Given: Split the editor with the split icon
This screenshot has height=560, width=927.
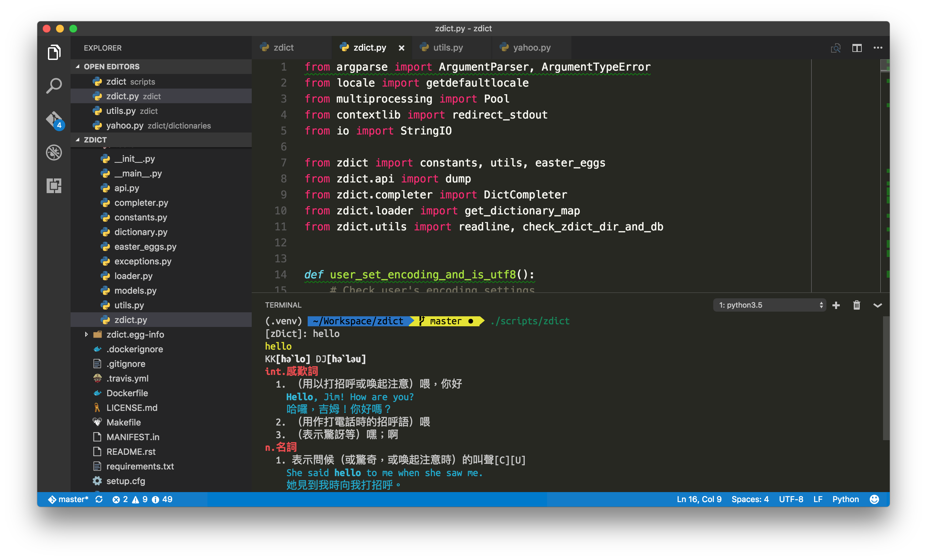Looking at the screenshot, I should click(857, 48).
